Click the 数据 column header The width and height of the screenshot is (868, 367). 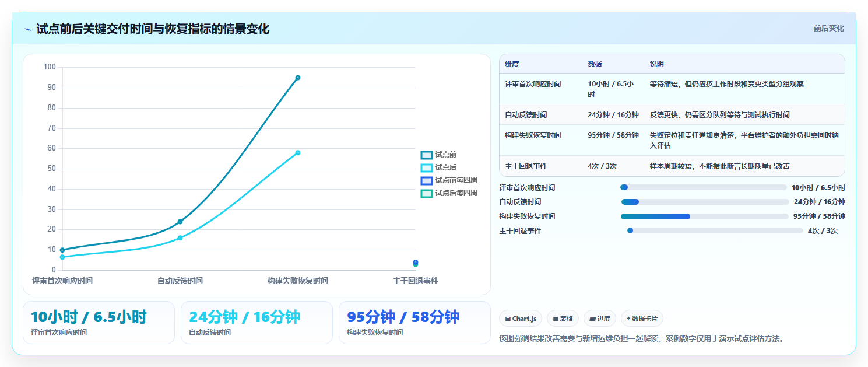(x=595, y=64)
